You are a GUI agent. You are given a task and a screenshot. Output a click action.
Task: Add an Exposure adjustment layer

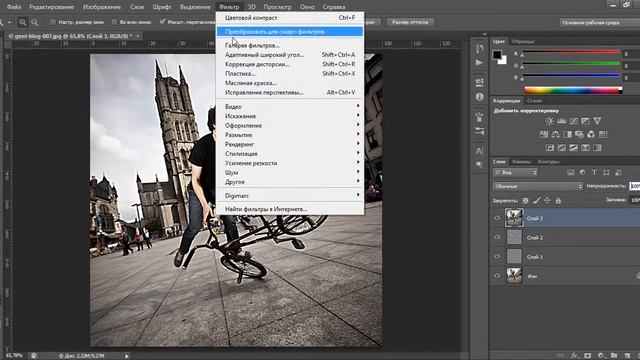tap(585, 121)
